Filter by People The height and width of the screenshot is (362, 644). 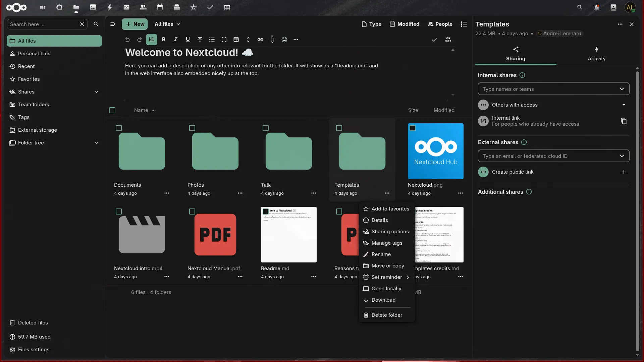(440, 24)
